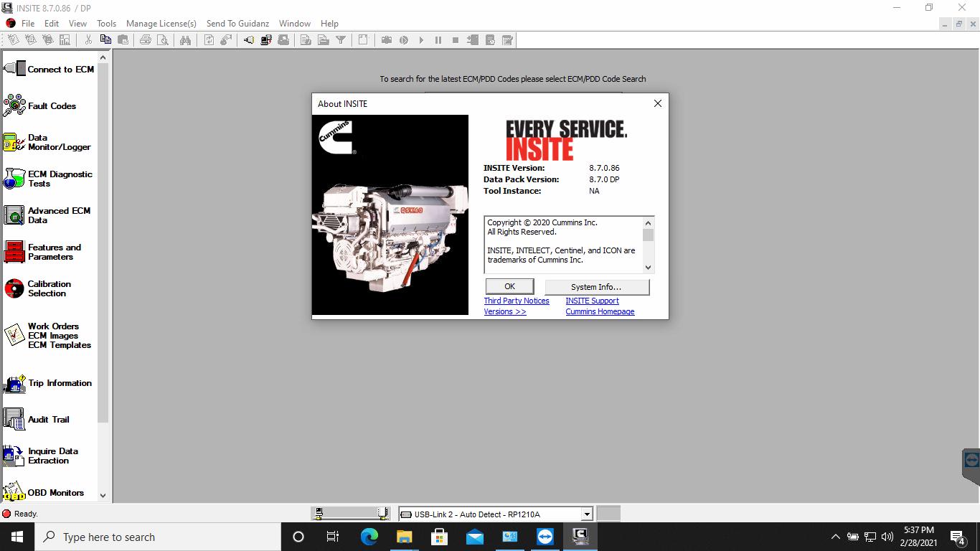Open the Cummins Homepage link
The image size is (980, 551).
(600, 311)
